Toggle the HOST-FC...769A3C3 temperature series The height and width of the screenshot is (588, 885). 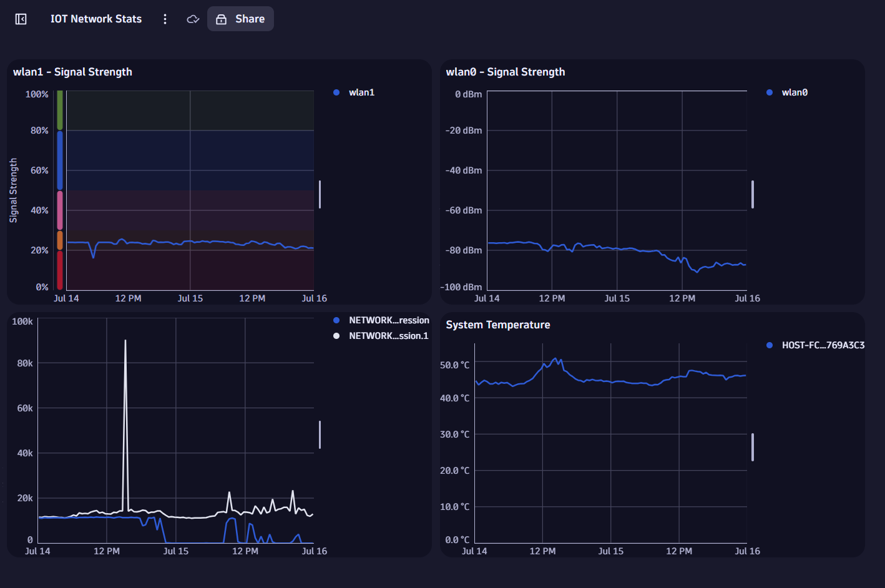click(x=824, y=345)
